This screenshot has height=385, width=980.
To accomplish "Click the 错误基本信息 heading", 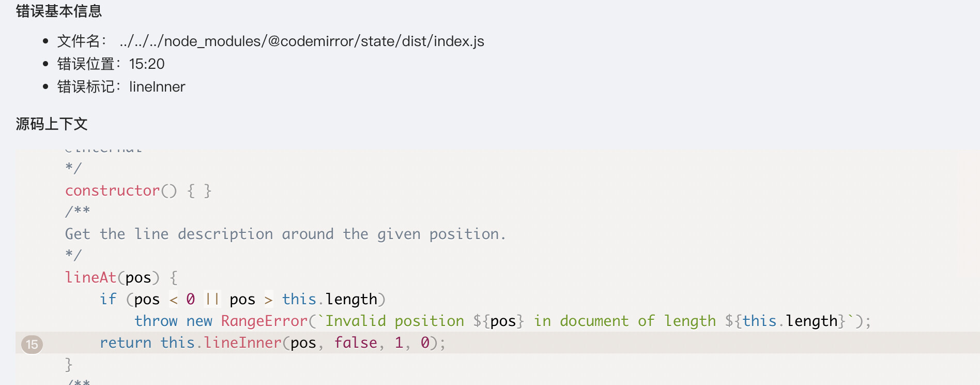I will [59, 11].
